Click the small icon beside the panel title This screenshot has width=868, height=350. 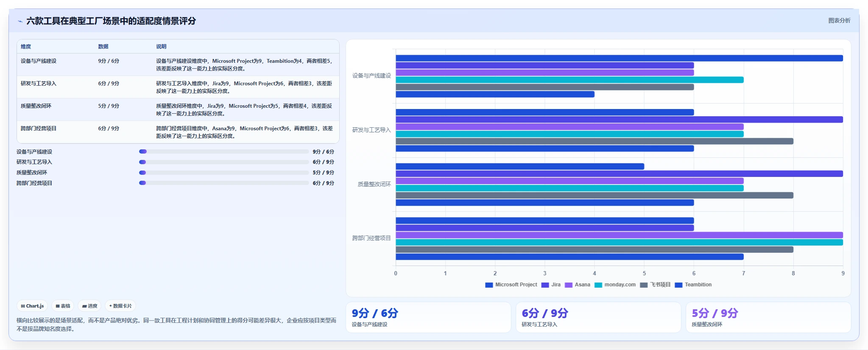click(20, 21)
